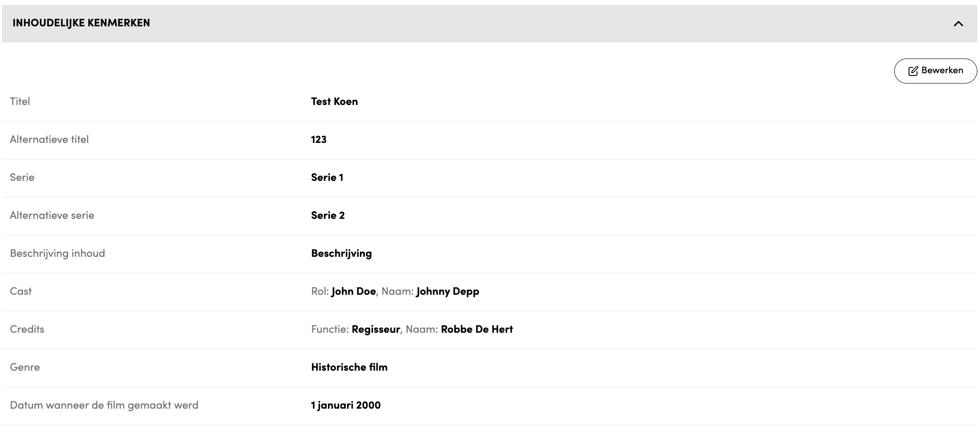Click Datum wanneer de film gemaakt werd label

[104, 405]
